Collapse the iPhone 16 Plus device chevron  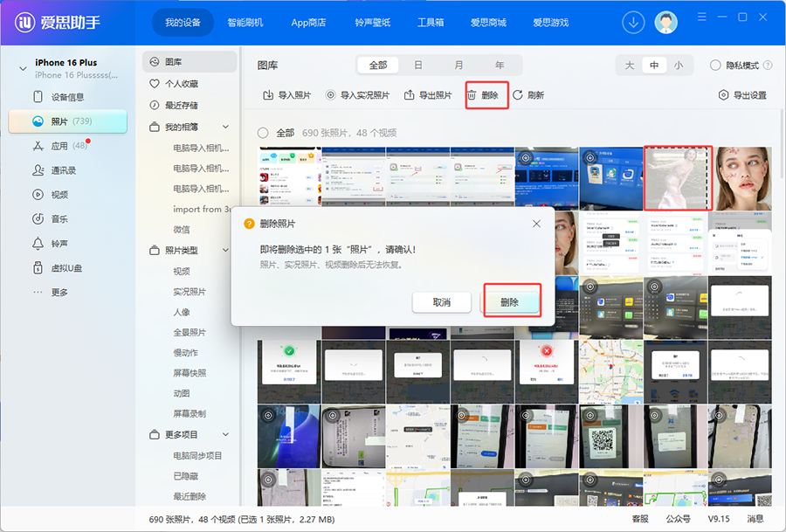tap(23, 69)
